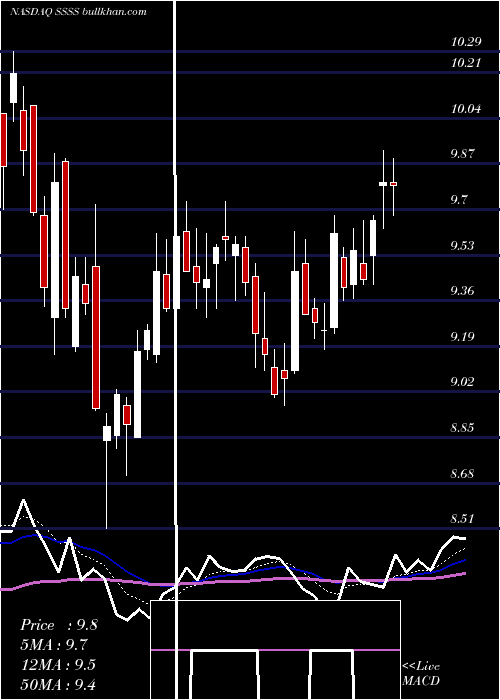The width and height of the screenshot is (500, 700).
Task: Click the 5MA : 9.7 readout
Action: click(x=54, y=645)
